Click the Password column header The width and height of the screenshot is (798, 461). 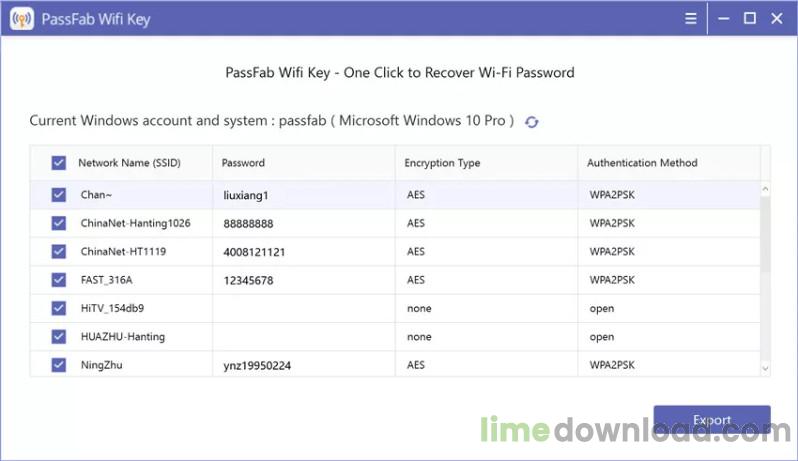(x=243, y=162)
